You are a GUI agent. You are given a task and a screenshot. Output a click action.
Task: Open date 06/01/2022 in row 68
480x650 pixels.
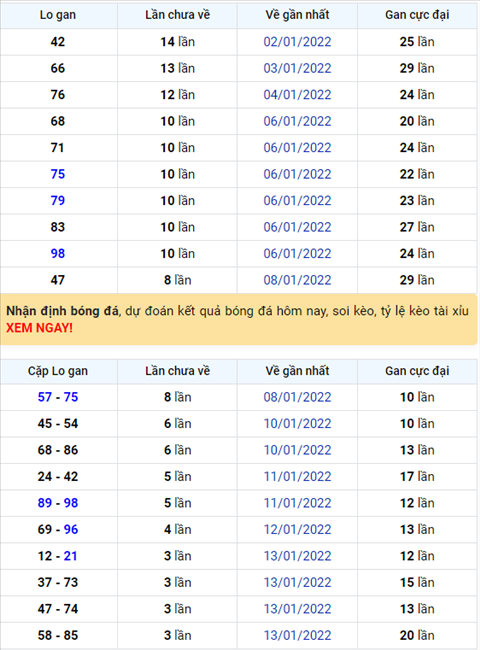(297, 121)
